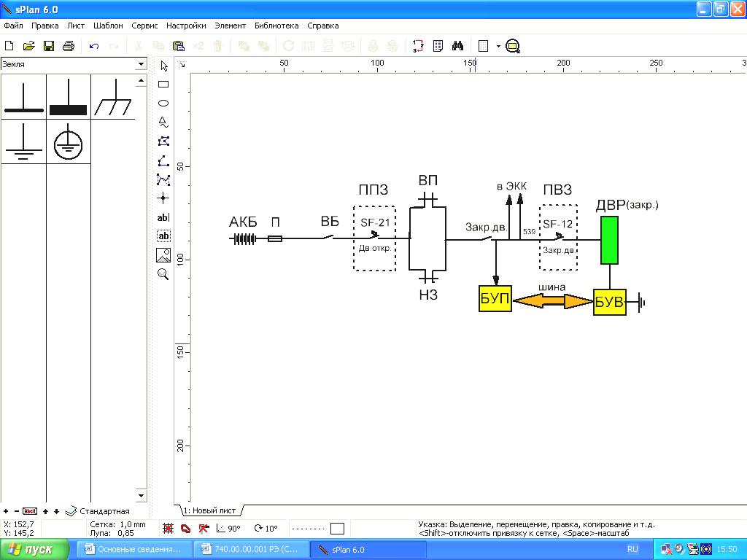Click the library panel scroll-down arrow

141,496
